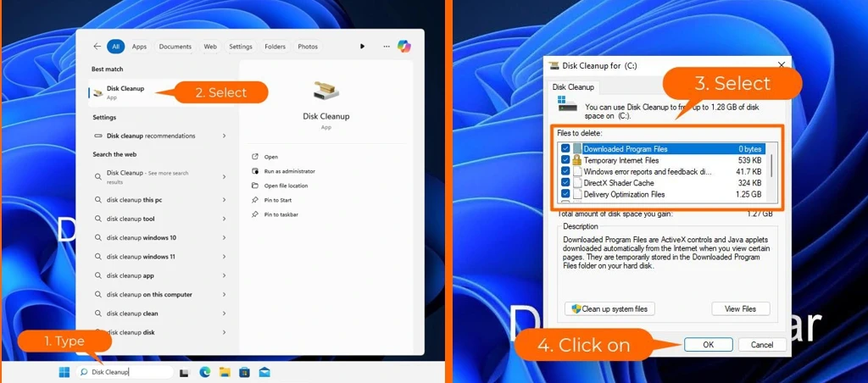Image resolution: width=868 pixels, height=383 pixels.
Task: Click the large Disk Cleanup preview icon
Action: click(x=326, y=92)
